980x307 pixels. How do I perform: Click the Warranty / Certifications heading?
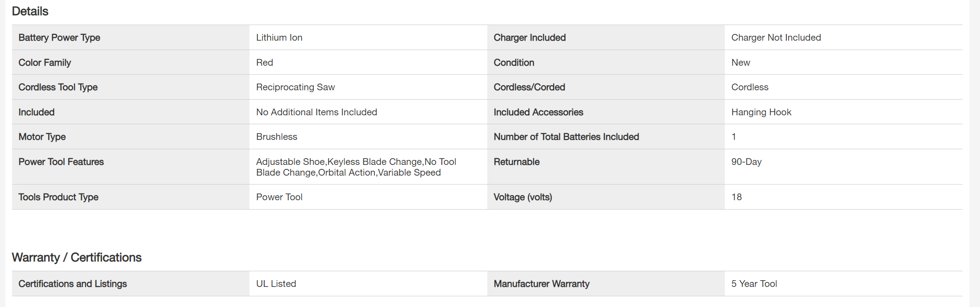pyautogui.click(x=76, y=257)
